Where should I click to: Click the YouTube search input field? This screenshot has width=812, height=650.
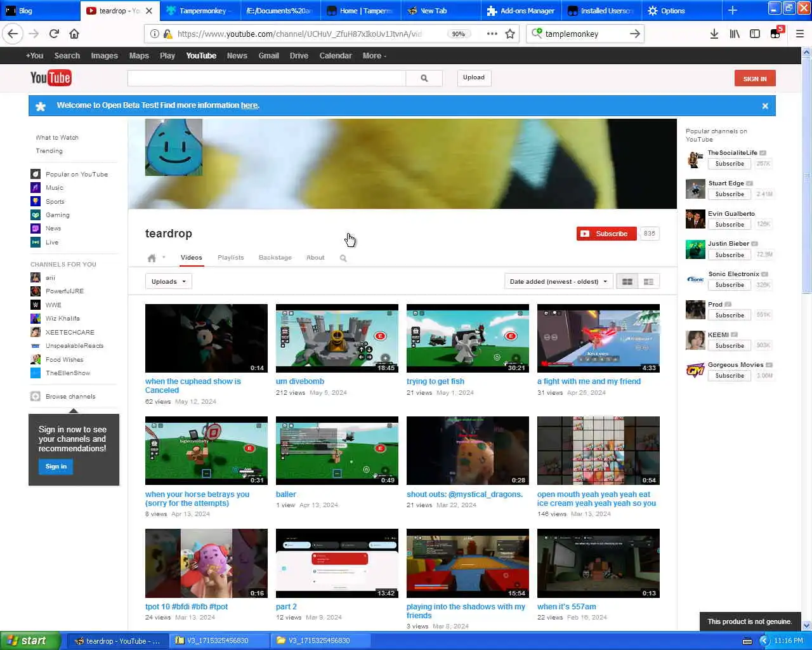pos(266,78)
